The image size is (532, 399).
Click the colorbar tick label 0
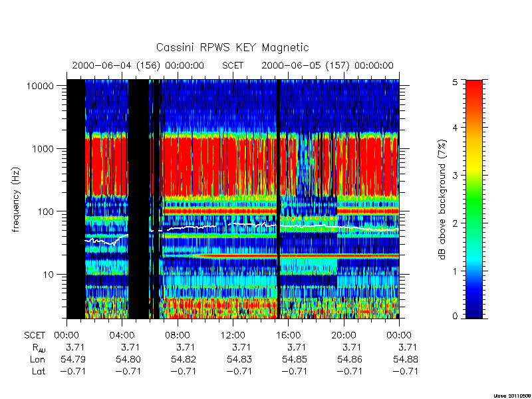coord(455,317)
